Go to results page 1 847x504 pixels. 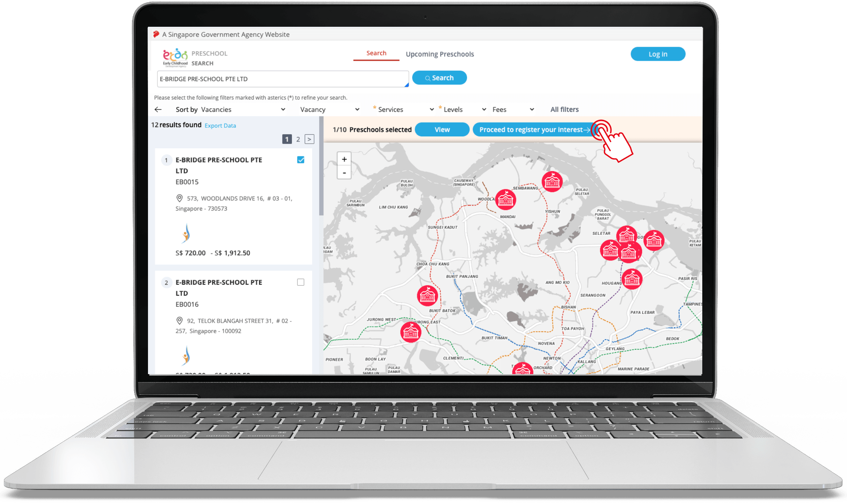pyautogui.click(x=287, y=139)
